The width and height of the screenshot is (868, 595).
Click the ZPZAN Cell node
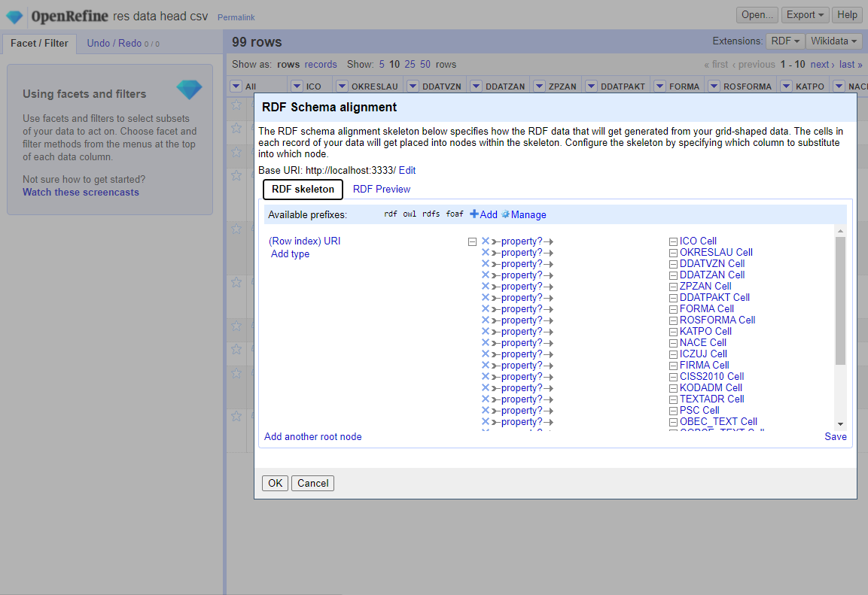(x=705, y=286)
